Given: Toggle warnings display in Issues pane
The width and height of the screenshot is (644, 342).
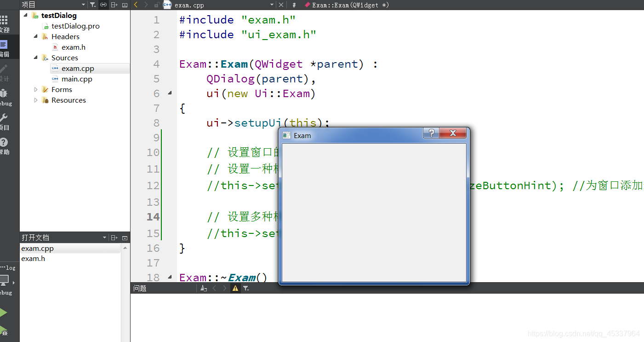Looking at the screenshot, I should 235,288.
